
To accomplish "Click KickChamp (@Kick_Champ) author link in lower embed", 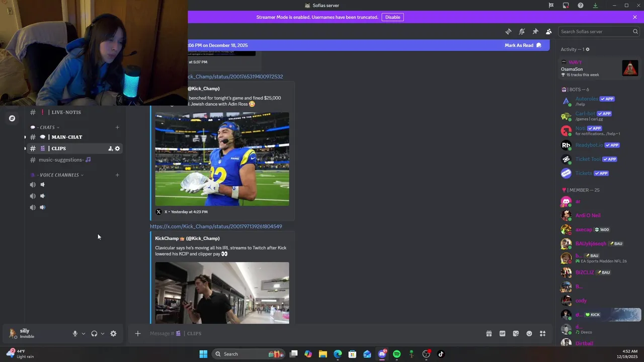I will click(187, 238).
